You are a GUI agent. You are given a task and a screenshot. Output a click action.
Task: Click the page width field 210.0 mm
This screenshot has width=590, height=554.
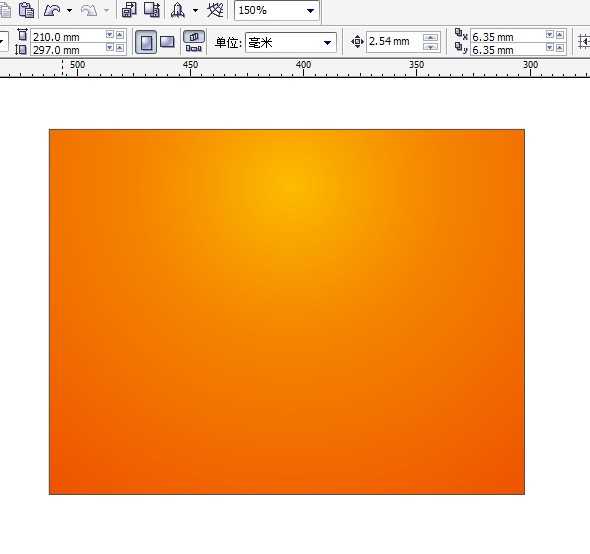67,37
